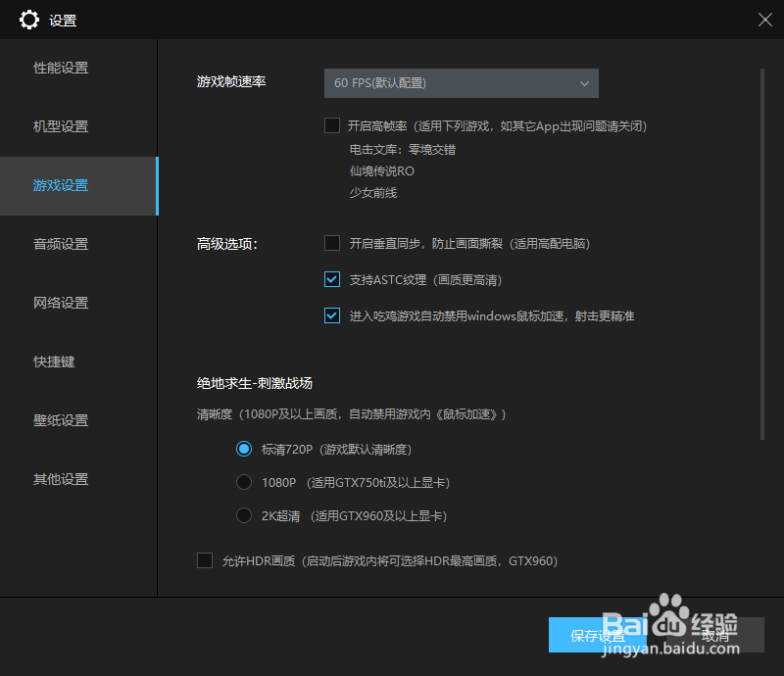Select 标清720P default clarity
The image size is (784, 676).
click(x=244, y=449)
